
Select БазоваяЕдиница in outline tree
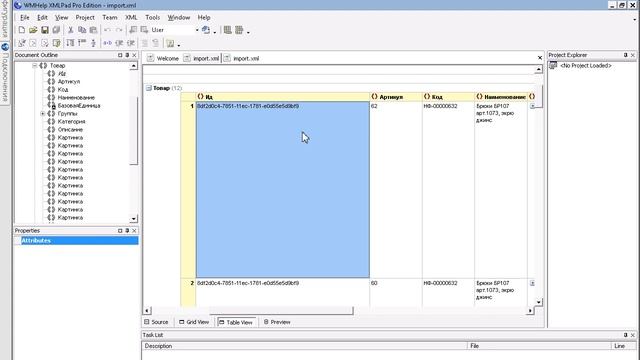click(x=79, y=106)
